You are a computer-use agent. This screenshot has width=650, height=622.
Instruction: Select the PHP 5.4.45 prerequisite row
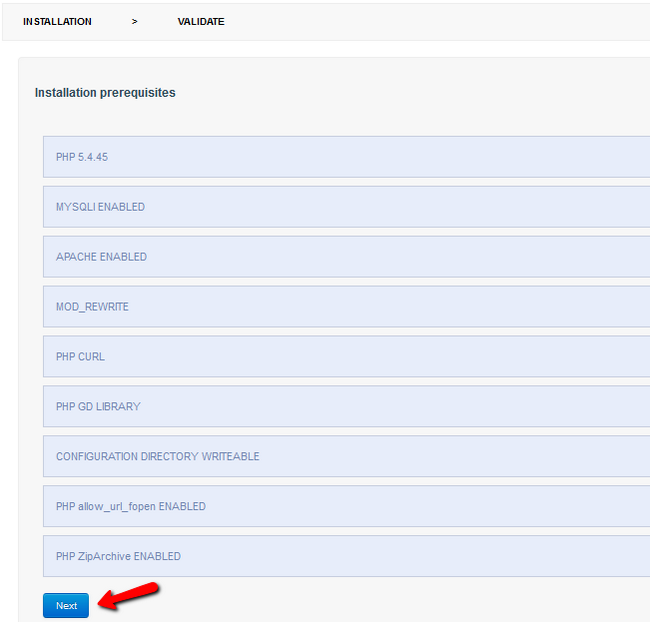pyautogui.click(x=345, y=157)
